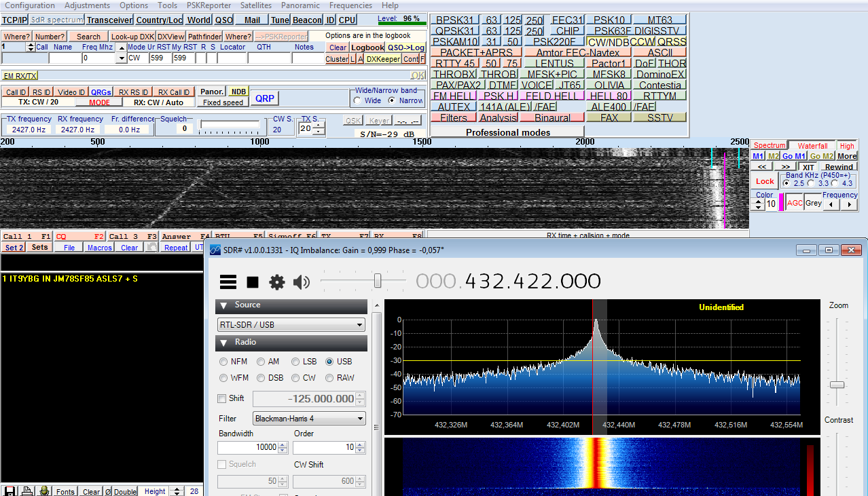868x496 pixels.
Task: Select RAW radio mode
Action: point(340,378)
